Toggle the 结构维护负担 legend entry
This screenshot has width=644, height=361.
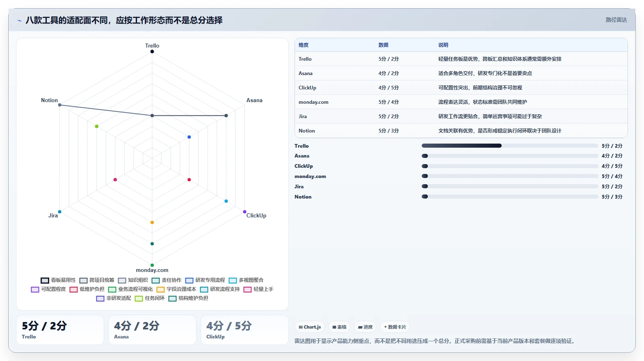coord(188,298)
